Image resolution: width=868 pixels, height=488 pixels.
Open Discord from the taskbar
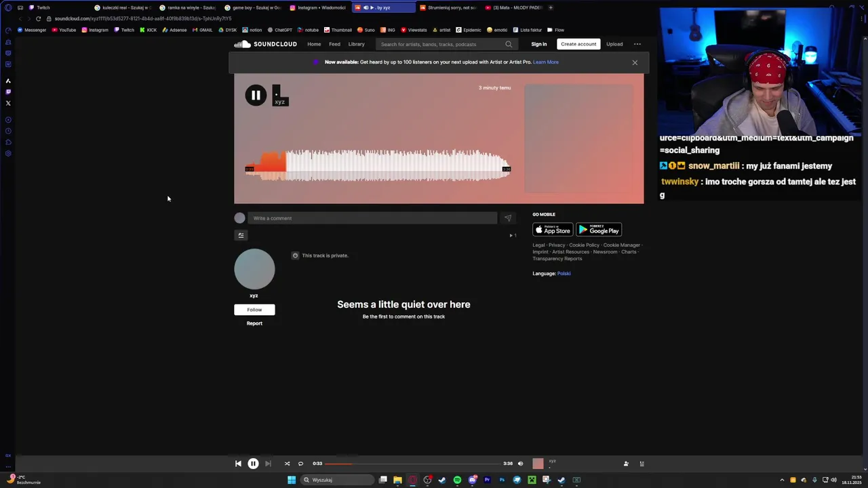pyautogui.click(x=472, y=480)
